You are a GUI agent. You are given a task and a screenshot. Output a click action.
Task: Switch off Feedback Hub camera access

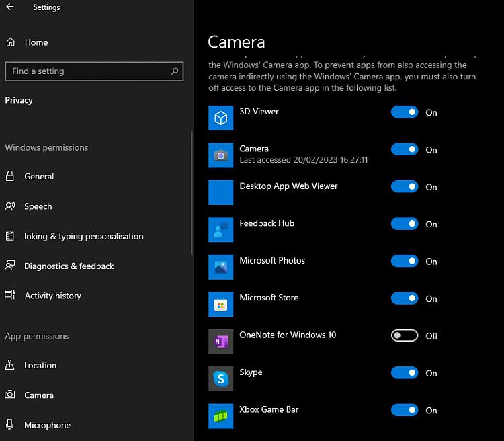point(405,224)
